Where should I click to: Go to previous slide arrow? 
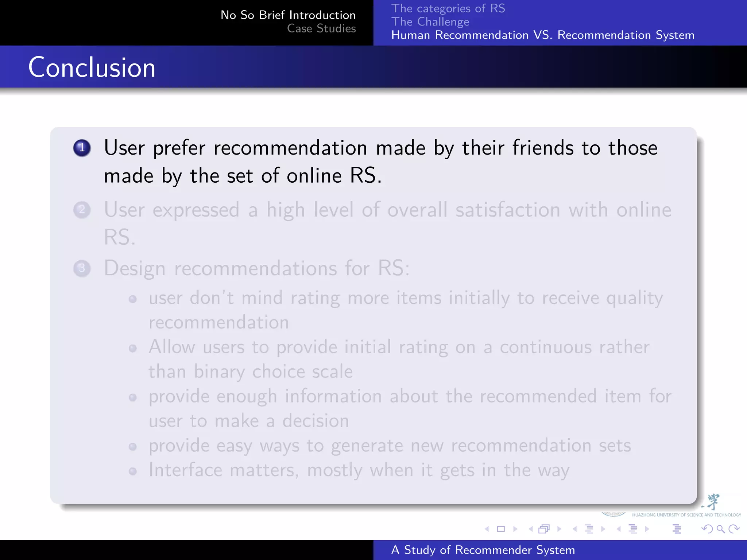coord(487,529)
